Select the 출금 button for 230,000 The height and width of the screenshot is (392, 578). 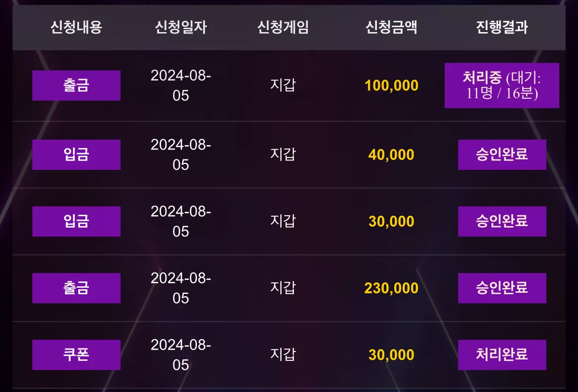pyautogui.click(x=76, y=288)
